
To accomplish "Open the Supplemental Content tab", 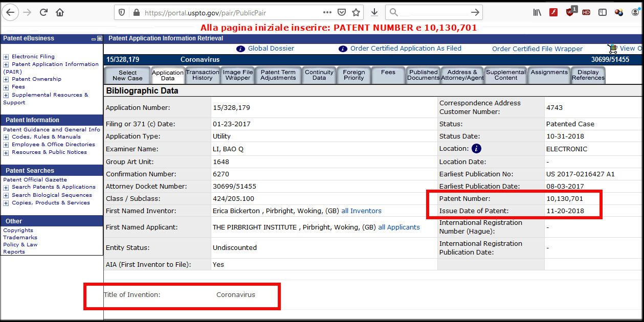I will coord(506,75).
